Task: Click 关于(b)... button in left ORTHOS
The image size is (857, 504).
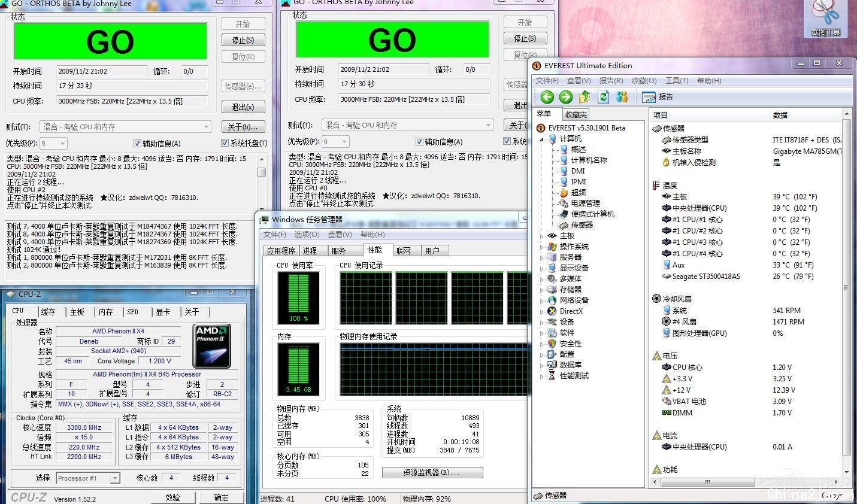Action: coord(243,127)
